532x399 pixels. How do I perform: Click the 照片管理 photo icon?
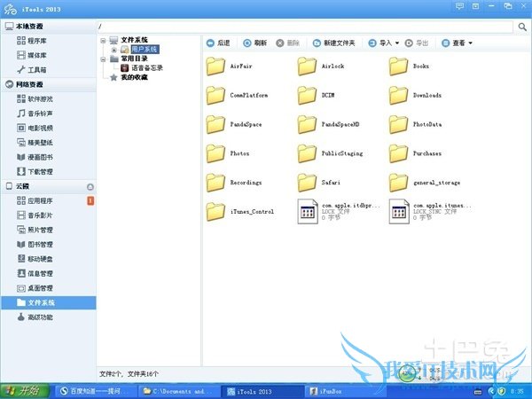(x=21, y=230)
